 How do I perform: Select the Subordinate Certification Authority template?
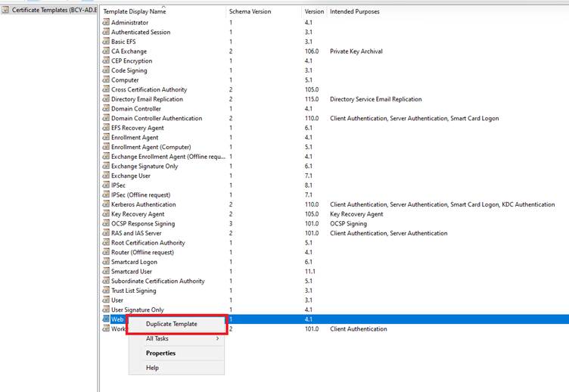pyautogui.click(x=158, y=281)
